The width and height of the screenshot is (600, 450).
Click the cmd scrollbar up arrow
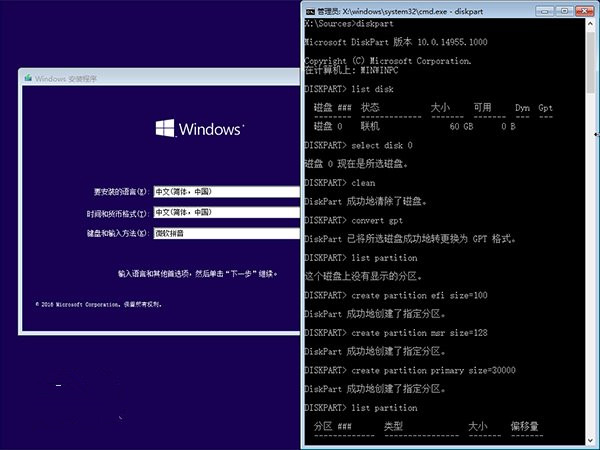[590, 24]
